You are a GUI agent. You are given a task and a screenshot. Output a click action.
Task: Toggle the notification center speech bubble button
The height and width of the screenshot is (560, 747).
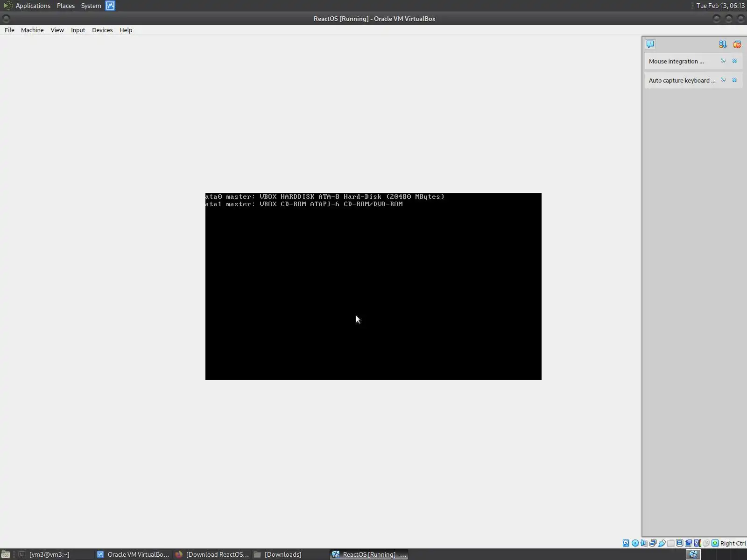pos(650,44)
